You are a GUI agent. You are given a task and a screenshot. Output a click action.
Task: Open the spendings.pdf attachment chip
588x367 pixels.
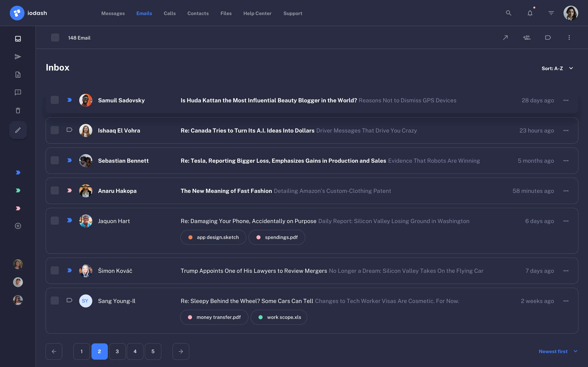click(x=277, y=237)
